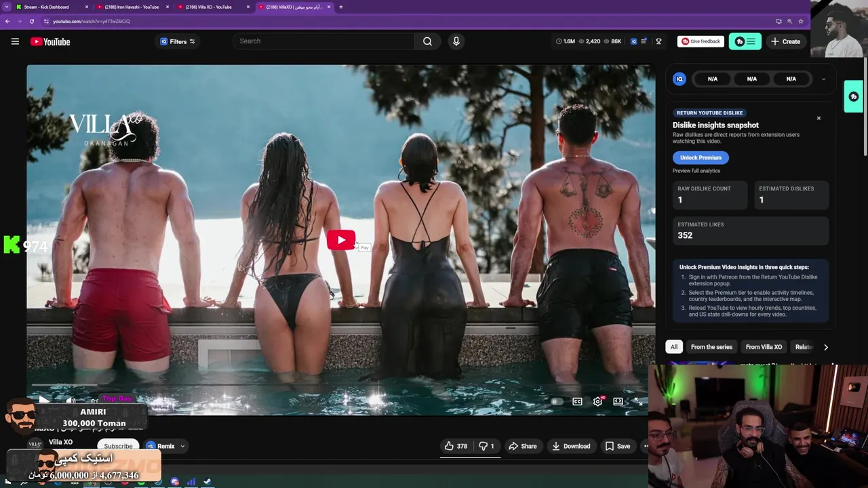Click the video progress bar
The width and height of the screenshot is (868, 488).
click(x=340, y=386)
